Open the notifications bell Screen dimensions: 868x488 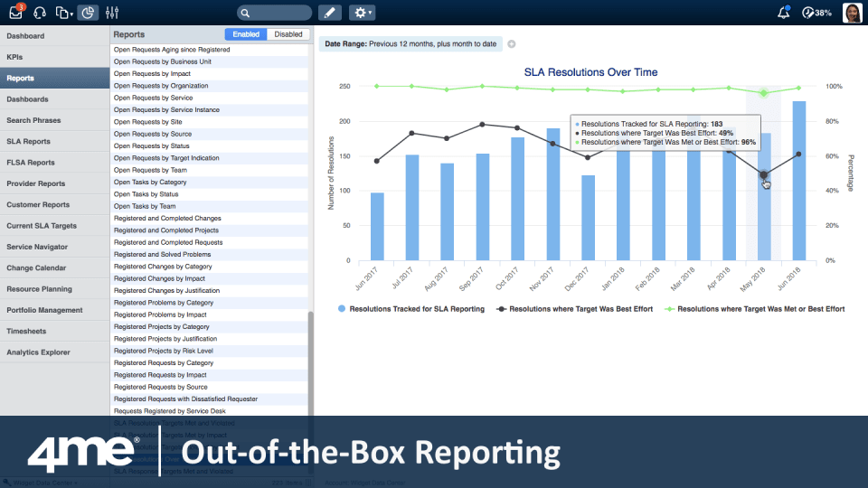tap(783, 13)
